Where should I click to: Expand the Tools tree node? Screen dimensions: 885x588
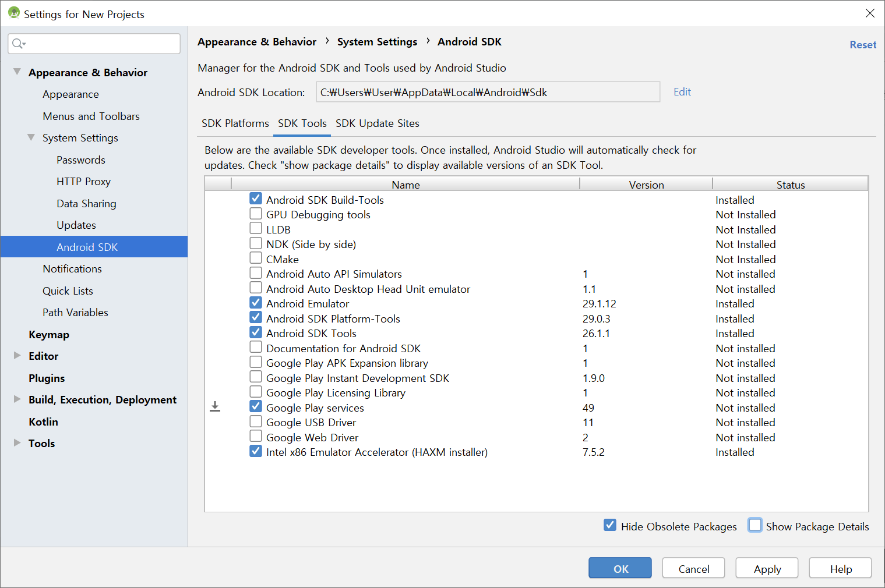point(17,442)
